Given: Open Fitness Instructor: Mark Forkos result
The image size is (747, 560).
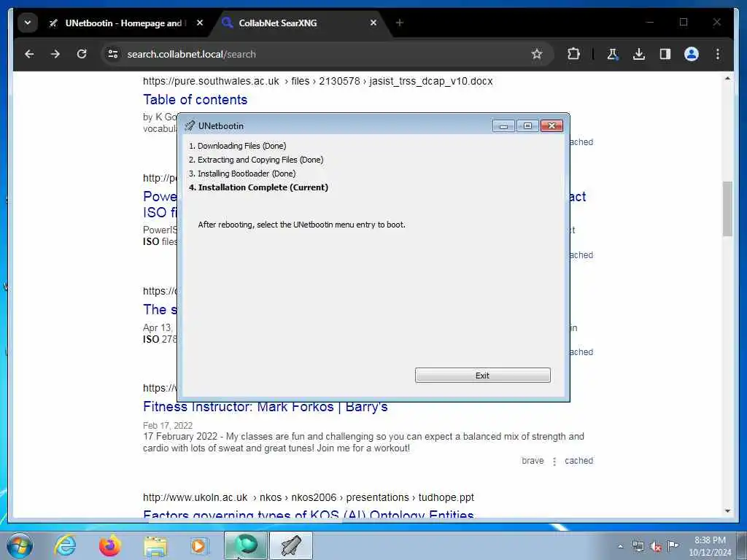Looking at the screenshot, I should click(266, 407).
